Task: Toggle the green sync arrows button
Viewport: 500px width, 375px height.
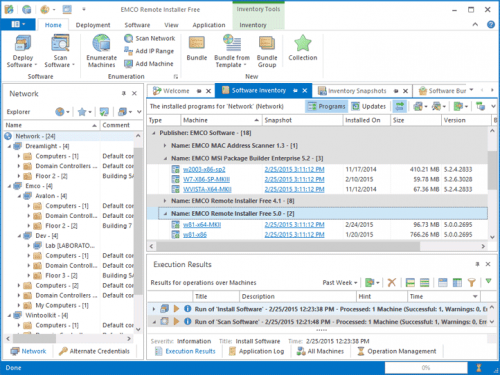Action: point(399,106)
